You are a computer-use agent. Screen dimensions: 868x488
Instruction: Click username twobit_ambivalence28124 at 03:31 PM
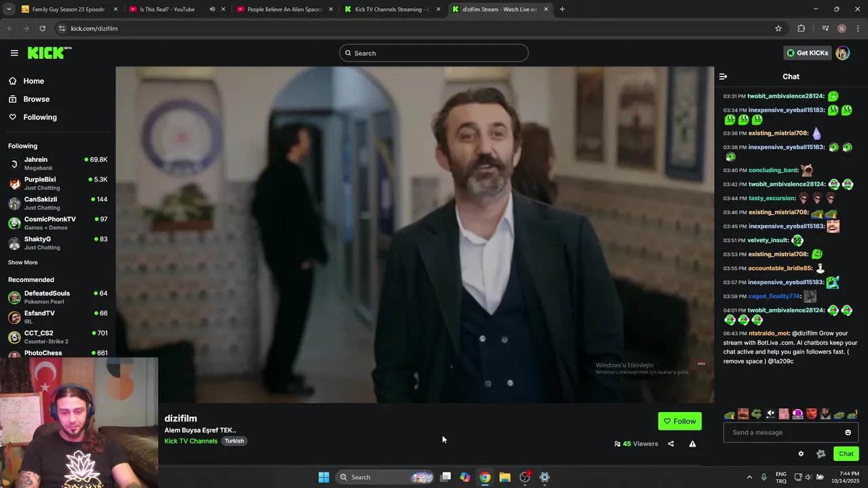tap(786, 96)
